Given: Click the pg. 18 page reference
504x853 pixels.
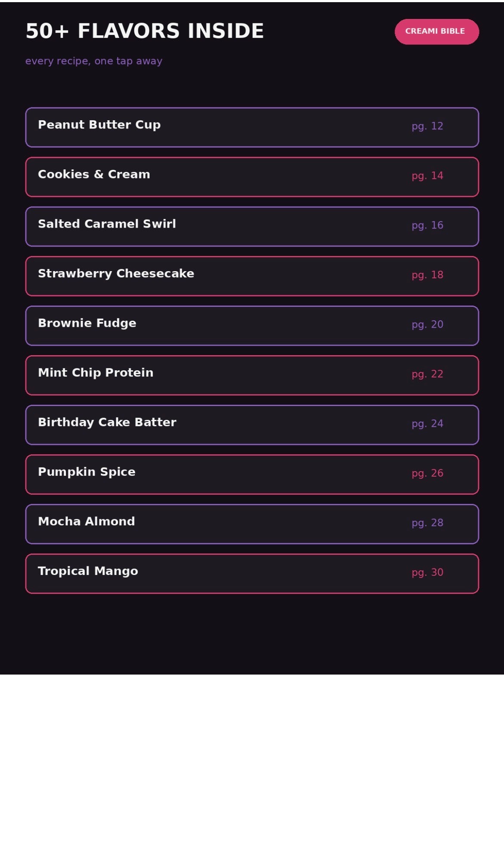Looking at the screenshot, I should coord(427,275).
